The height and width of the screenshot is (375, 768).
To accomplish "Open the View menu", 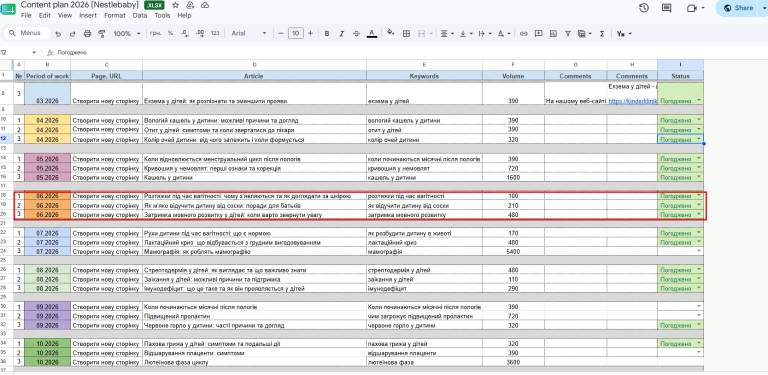I will pyautogui.click(x=65, y=16).
